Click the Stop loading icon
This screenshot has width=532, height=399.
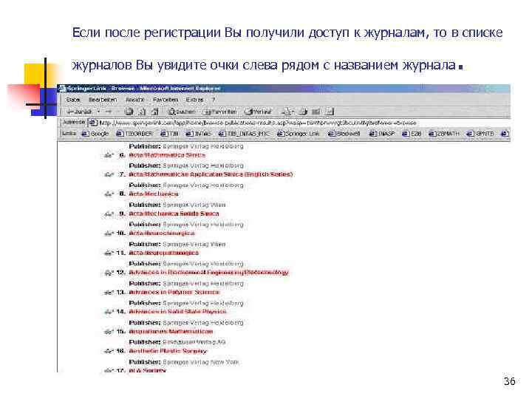tap(129, 112)
